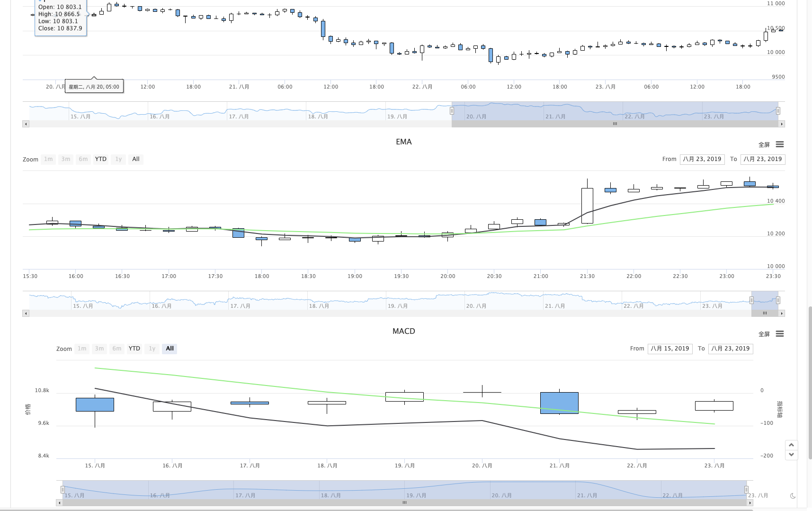
Task: Open the EMA chart hamburger menu
Action: [780, 144]
